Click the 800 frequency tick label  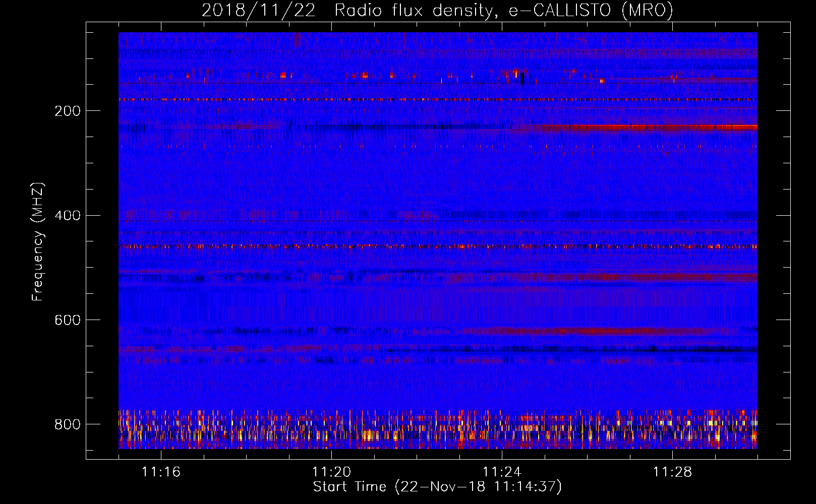tap(68, 424)
